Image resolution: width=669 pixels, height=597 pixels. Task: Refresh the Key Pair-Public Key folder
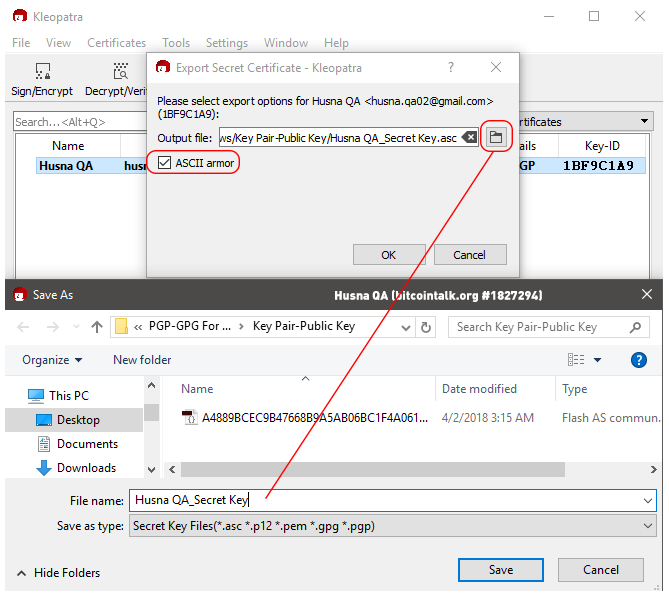click(x=426, y=327)
